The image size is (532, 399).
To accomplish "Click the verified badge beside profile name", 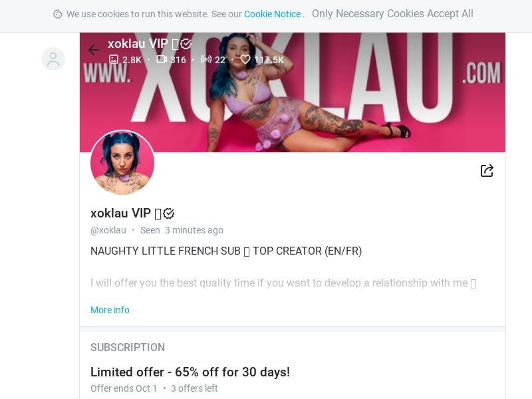I will (169, 213).
